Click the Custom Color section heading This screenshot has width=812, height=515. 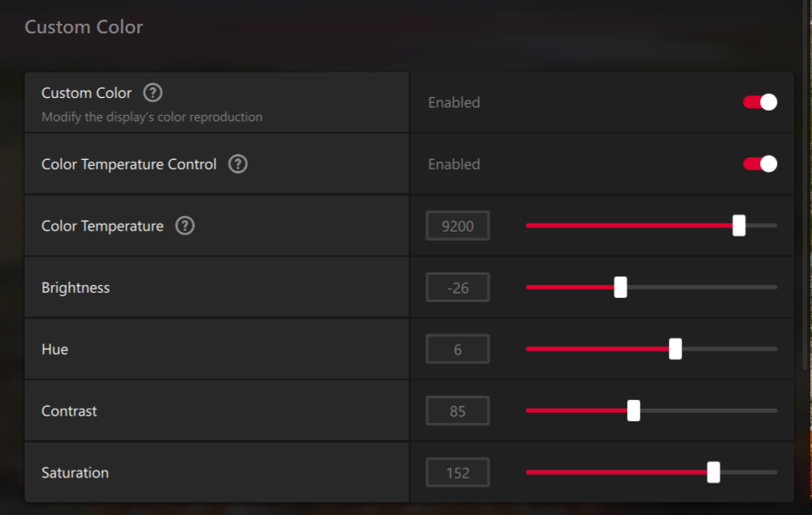pos(84,27)
